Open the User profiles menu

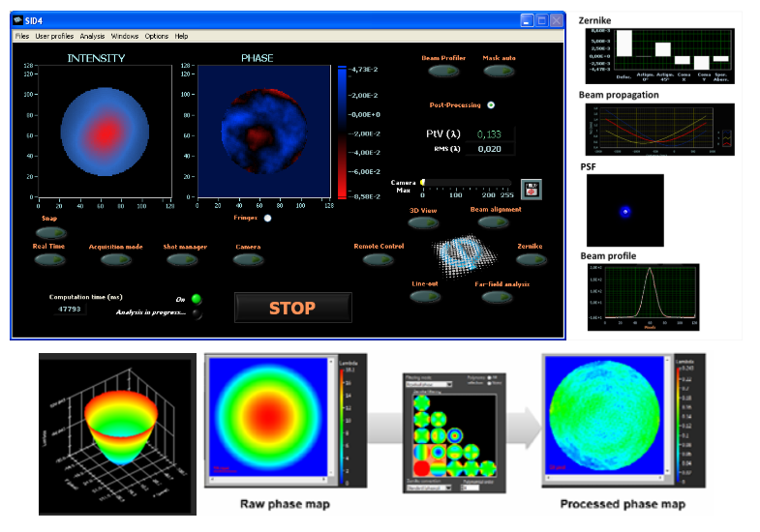point(54,36)
